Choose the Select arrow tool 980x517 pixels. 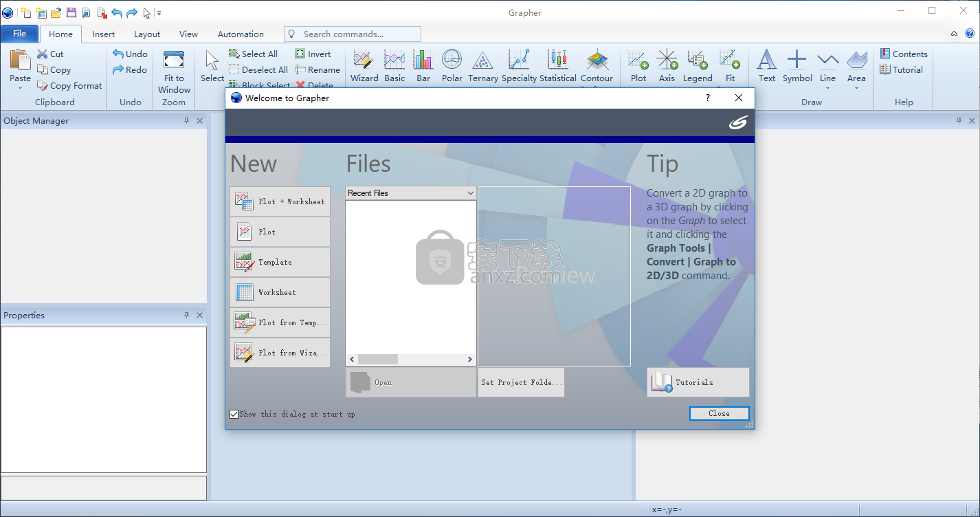212,60
